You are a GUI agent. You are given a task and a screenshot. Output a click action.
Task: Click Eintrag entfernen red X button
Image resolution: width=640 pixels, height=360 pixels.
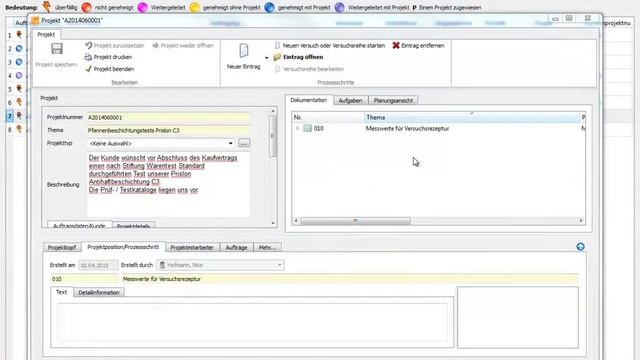click(418, 45)
